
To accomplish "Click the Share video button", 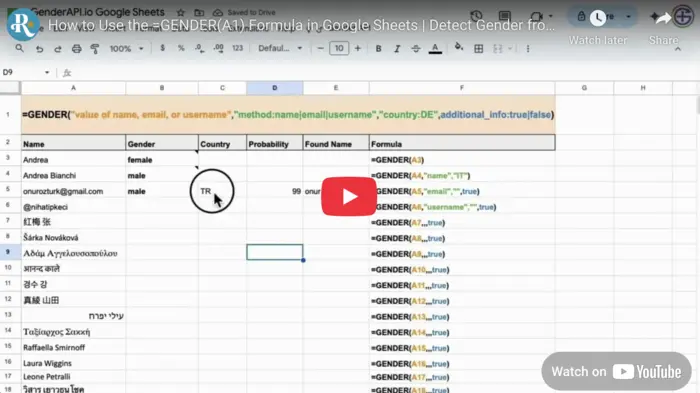I will (663, 28).
